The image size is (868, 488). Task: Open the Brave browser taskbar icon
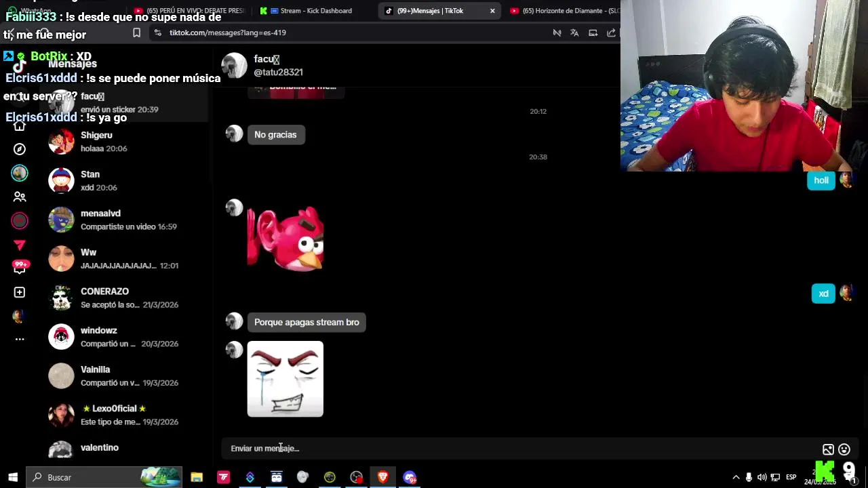click(x=382, y=477)
